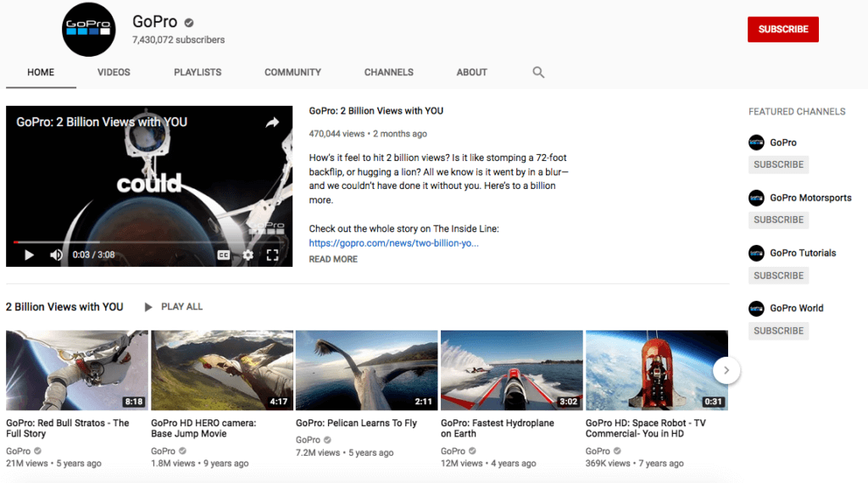Click the GoPro Tutorials channel name
This screenshot has width=868, height=483.
pyautogui.click(x=803, y=253)
